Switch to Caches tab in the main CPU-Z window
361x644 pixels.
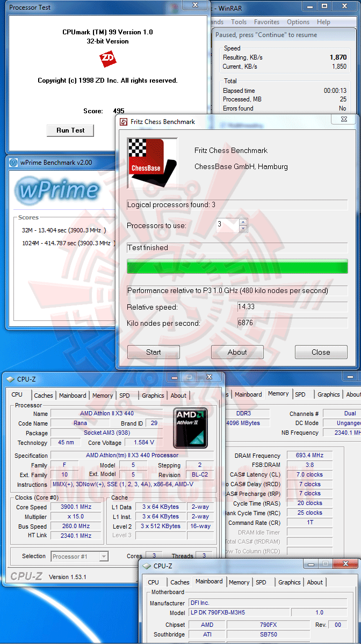click(44, 396)
